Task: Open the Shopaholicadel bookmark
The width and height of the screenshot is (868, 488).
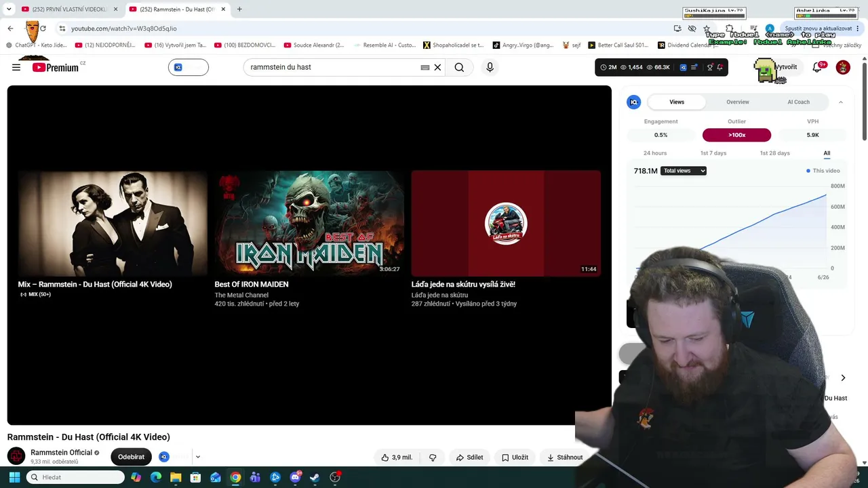Action: click(453, 45)
